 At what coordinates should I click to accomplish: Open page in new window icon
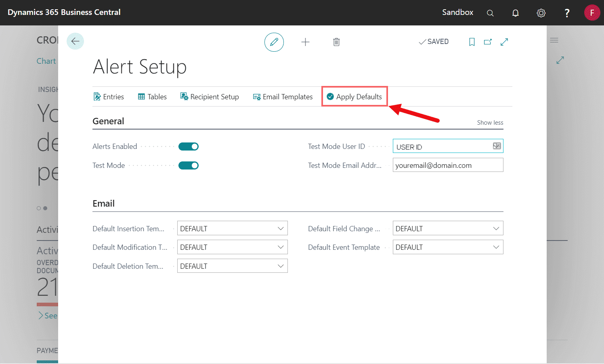[x=488, y=42]
